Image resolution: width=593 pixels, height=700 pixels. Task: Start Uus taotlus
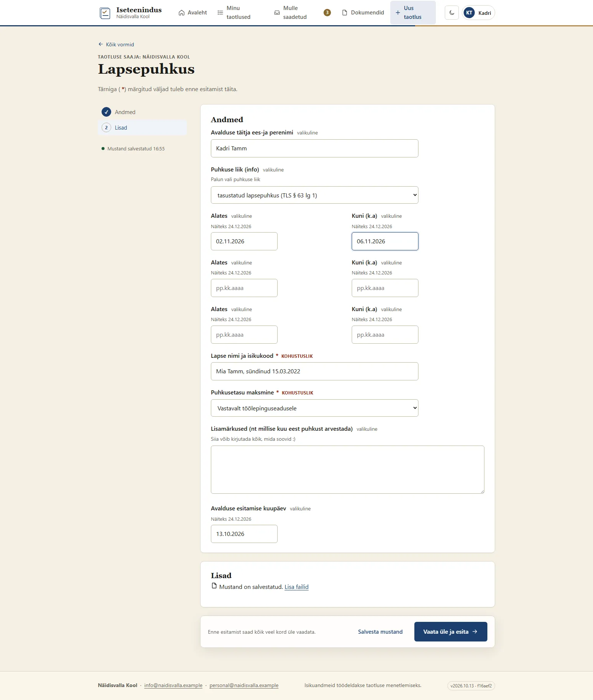pos(413,13)
